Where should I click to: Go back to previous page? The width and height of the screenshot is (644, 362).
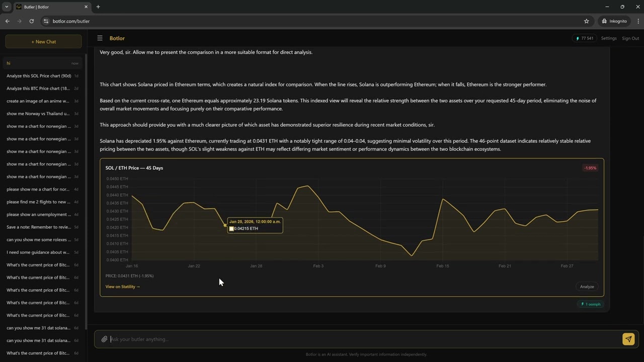tap(7, 21)
